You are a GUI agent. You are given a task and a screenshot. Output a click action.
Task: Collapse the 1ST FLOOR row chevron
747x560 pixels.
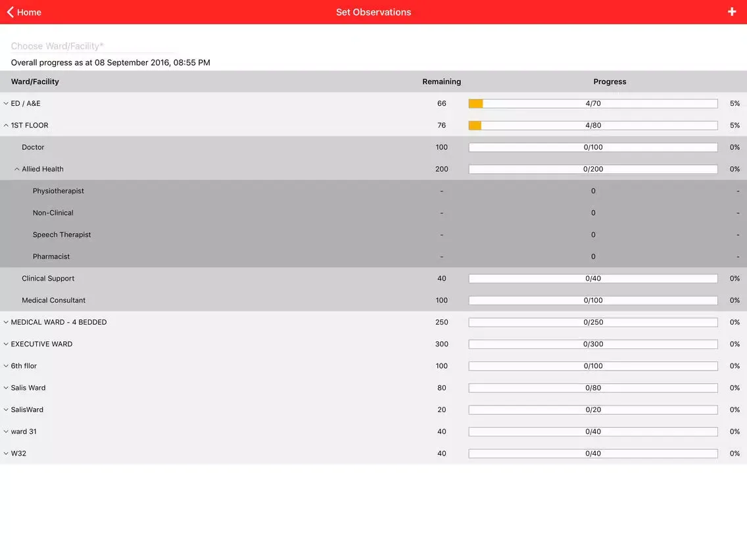tap(6, 126)
